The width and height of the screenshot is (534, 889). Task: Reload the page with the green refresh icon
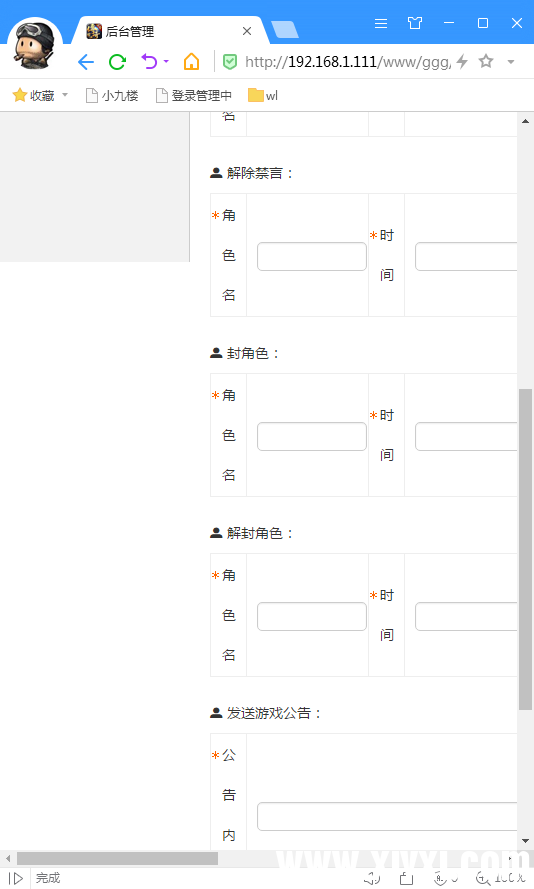click(x=117, y=62)
